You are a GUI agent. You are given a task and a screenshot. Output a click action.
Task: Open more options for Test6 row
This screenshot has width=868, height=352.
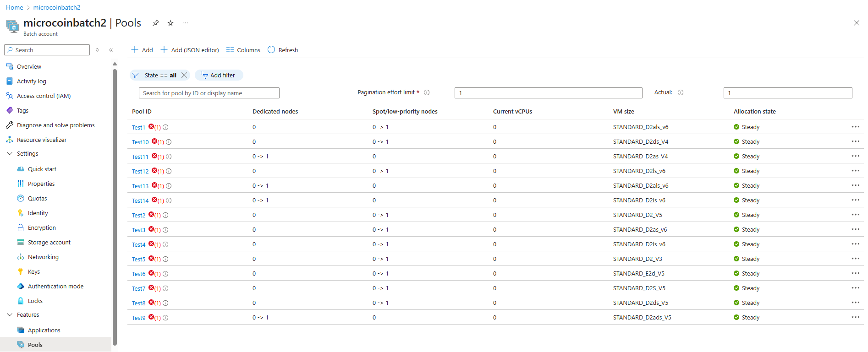coord(855,273)
